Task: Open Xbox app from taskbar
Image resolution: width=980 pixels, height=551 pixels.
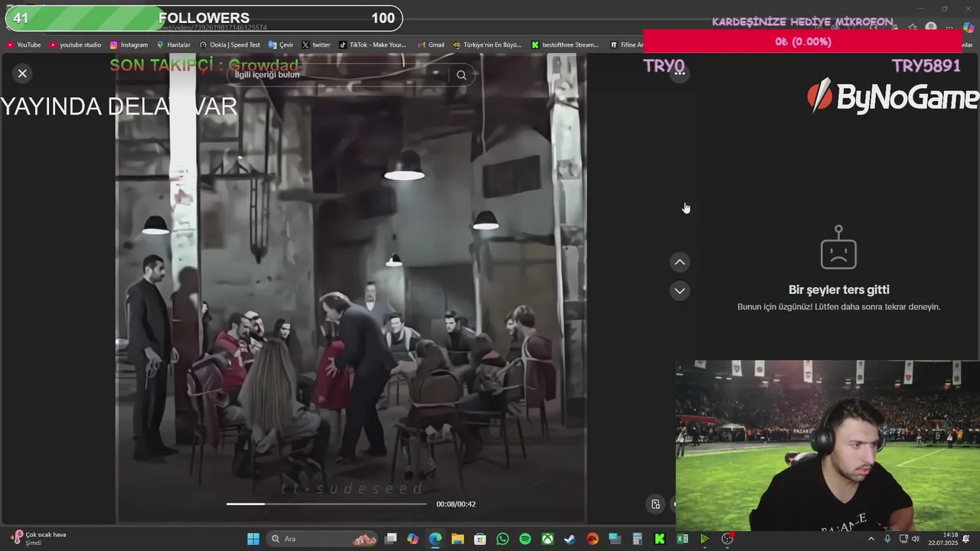Action: click(x=547, y=539)
